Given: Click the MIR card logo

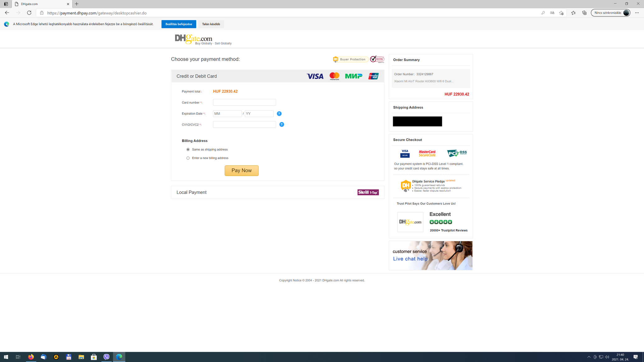Looking at the screenshot, I should click(354, 76).
